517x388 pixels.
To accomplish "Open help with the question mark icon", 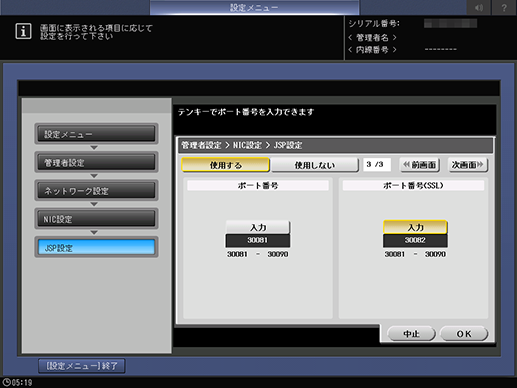I will 504,7.
